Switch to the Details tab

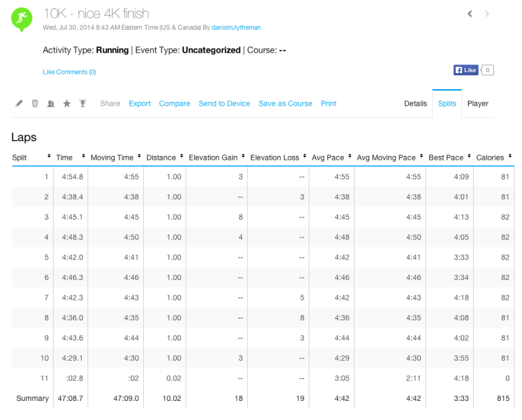(x=415, y=103)
